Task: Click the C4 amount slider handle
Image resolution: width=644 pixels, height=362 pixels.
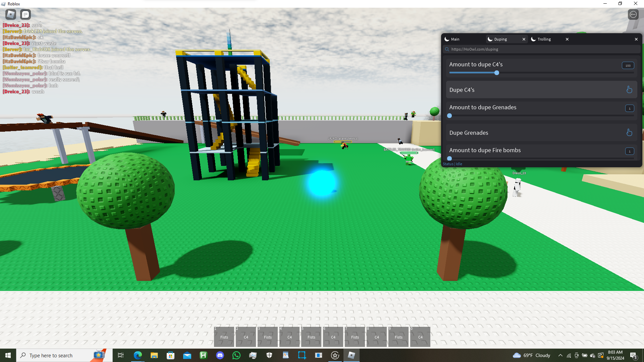Action: coord(496,73)
